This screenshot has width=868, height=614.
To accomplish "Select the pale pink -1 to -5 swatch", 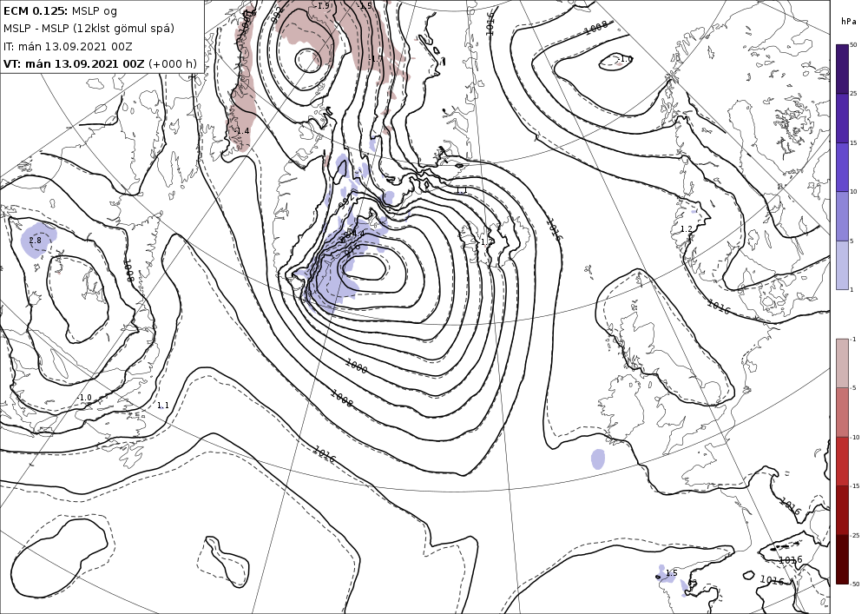I will (842, 363).
